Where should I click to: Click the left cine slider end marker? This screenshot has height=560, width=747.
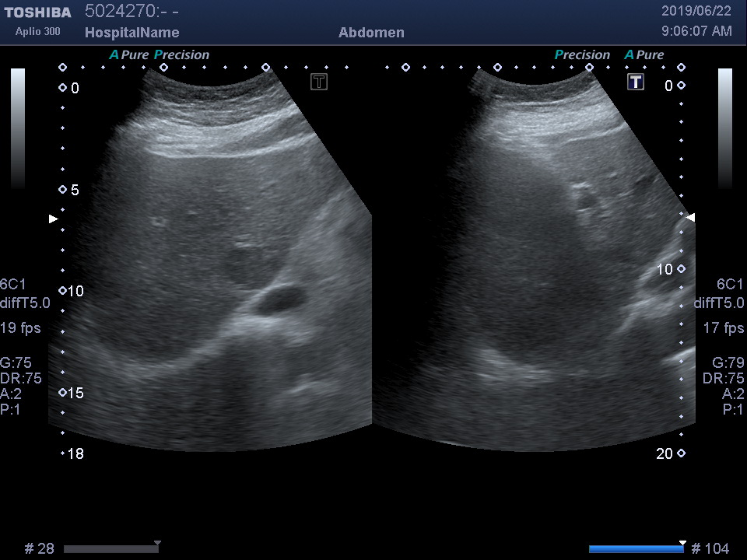click(157, 543)
